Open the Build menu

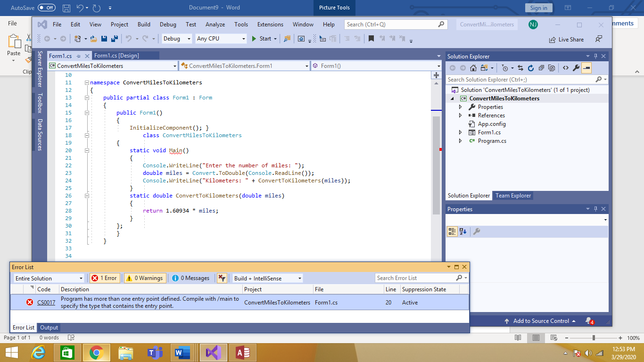144,25
